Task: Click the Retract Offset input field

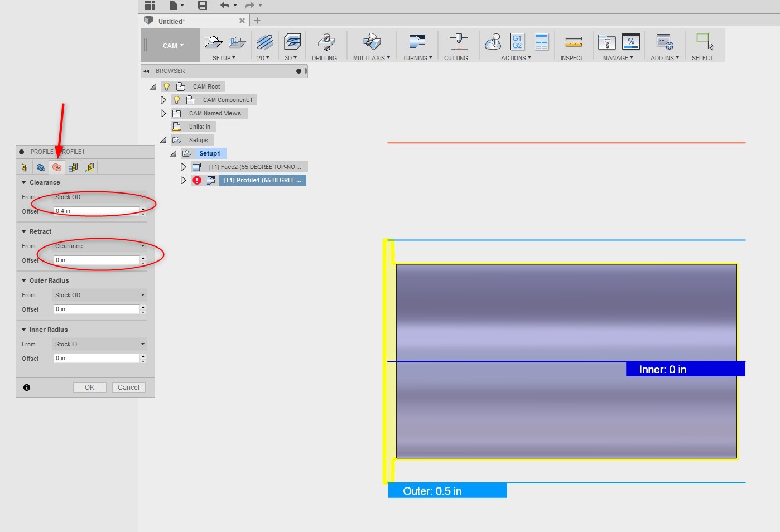Action: (96, 260)
